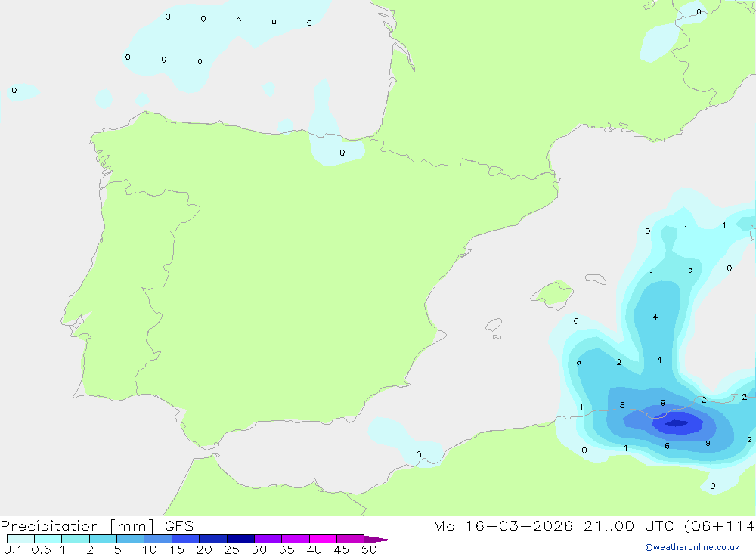Click the 0.5–1 mm legend color segment
Viewport: 756px width, 554px height.
tap(48, 539)
